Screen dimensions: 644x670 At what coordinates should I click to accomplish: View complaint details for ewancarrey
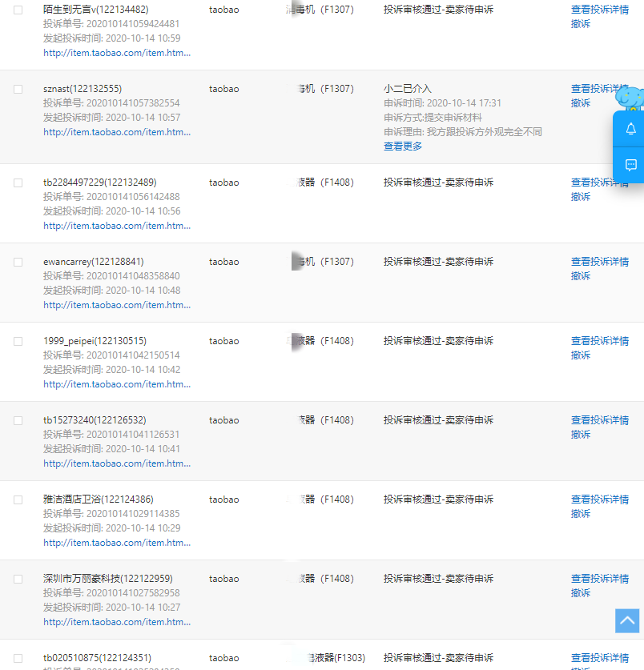[599, 262]
